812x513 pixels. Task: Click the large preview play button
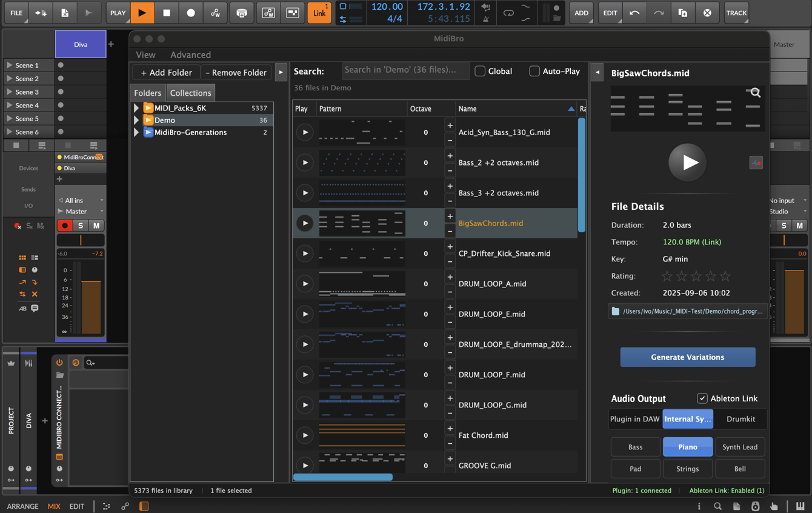click(687, 163)
